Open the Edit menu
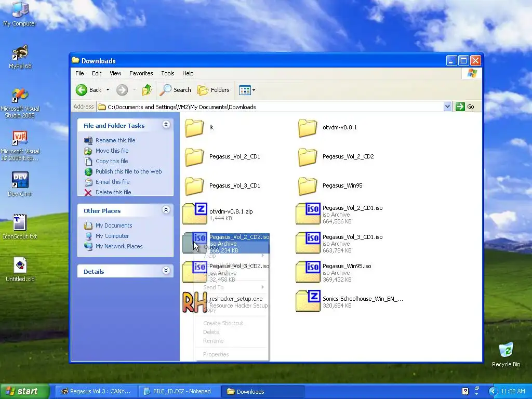 click(x=97, y=73)
